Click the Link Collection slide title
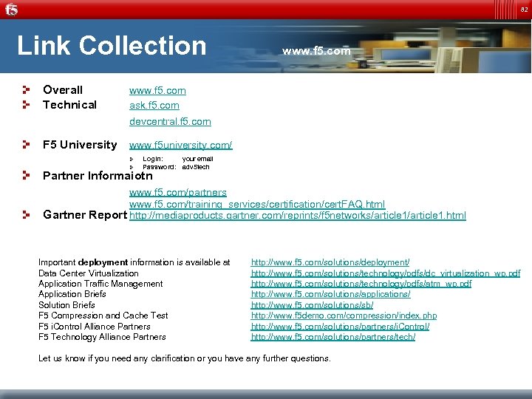Image resolution: width=532 pixels, height=399 pixels. (112, 46)
